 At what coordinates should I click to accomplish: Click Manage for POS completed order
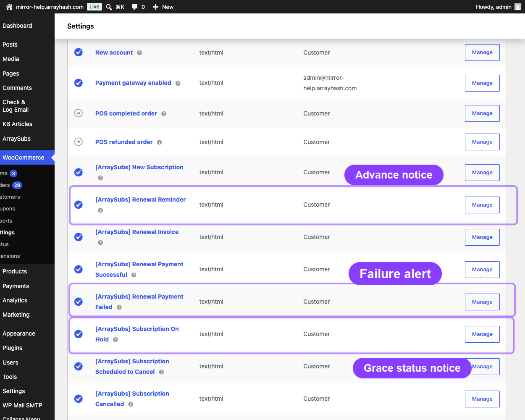tap(482, 113)
